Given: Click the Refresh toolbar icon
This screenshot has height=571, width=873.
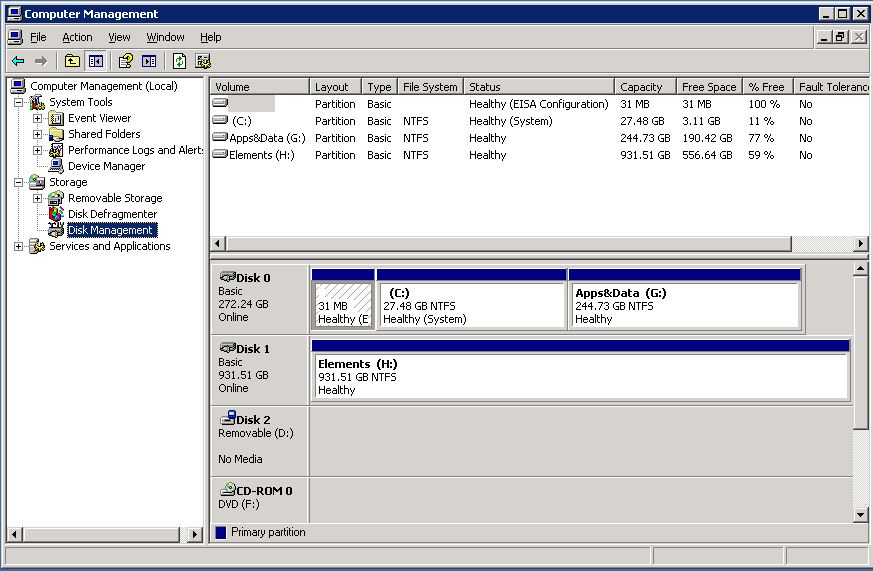Looking at the screenshot, I should (179, 61).
